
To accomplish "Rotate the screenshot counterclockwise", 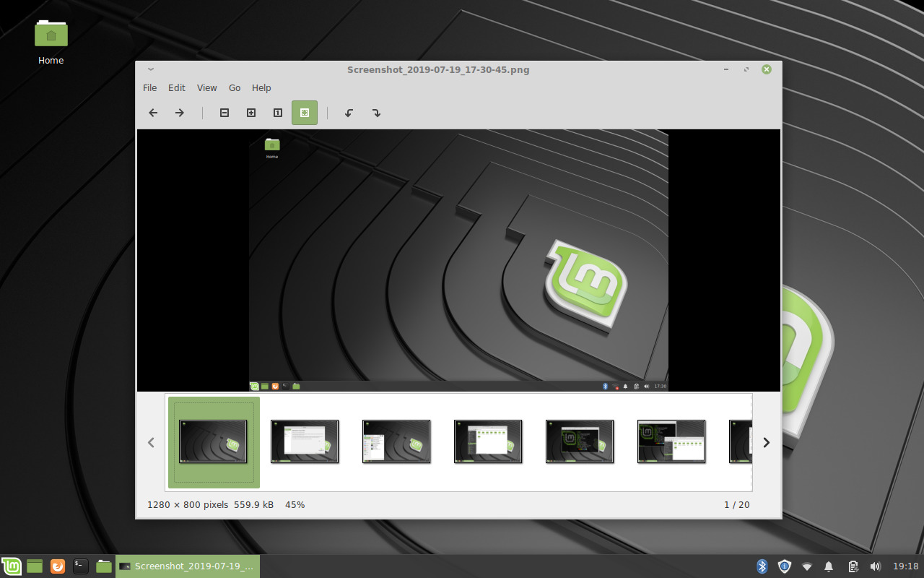I will (x=349, y=113).
